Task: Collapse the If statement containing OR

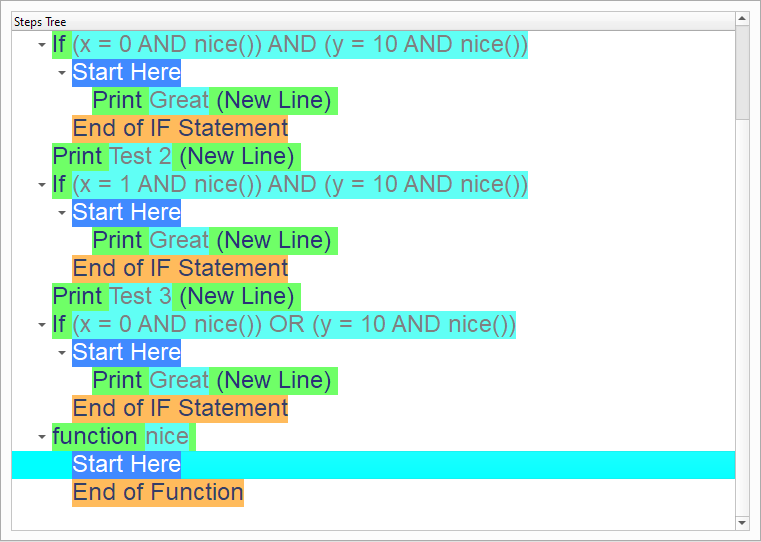Action: tap(41, 325)
